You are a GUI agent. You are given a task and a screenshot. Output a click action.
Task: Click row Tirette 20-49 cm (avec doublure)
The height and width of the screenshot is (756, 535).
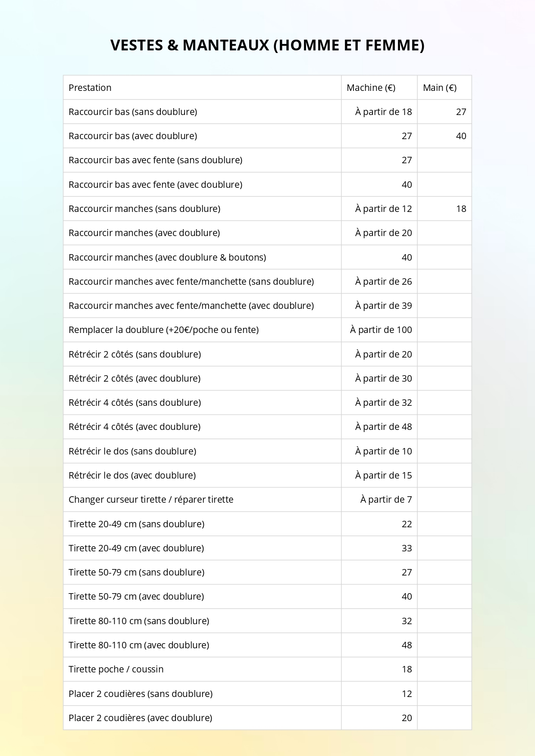coord(267,548)
